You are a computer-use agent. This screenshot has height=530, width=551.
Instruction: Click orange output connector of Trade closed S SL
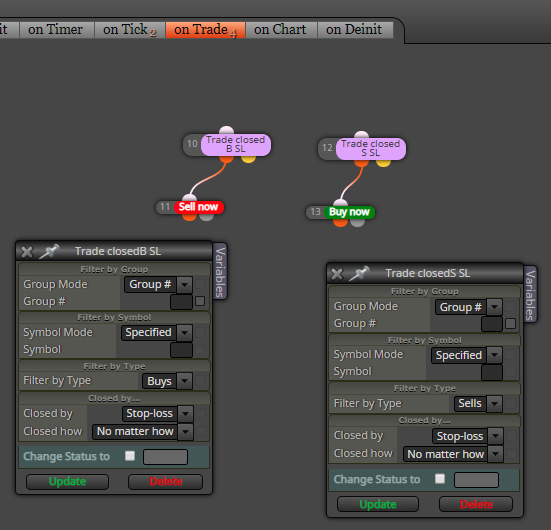point(361,163)
